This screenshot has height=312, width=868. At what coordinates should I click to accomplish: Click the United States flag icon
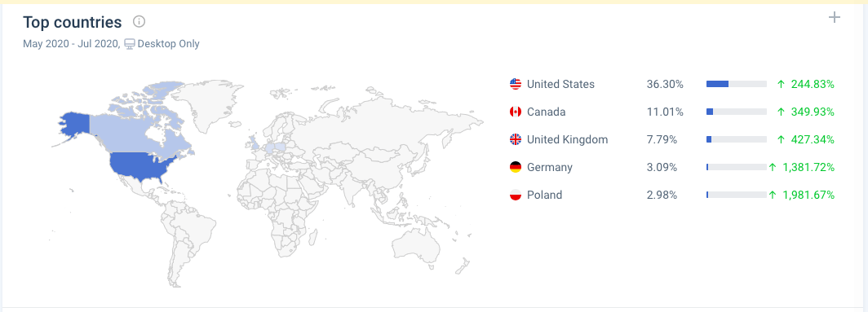[516, 84]
